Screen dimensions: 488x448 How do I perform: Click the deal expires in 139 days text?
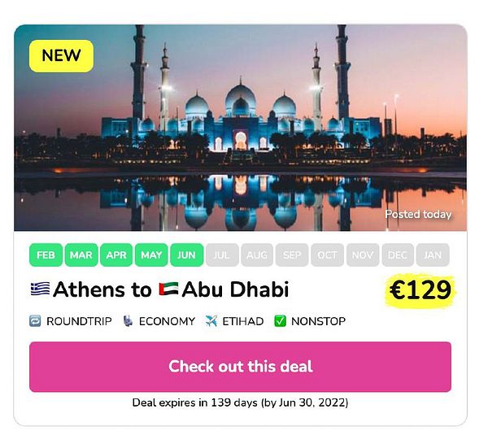click(240, 402)
